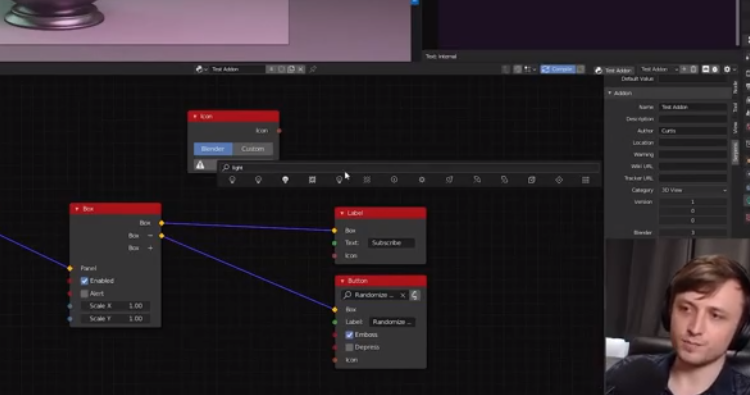This screenshot has width=750, height=395.
Task: Enable the Alert checkbox on Box node
Action: (x=84, y=294)
